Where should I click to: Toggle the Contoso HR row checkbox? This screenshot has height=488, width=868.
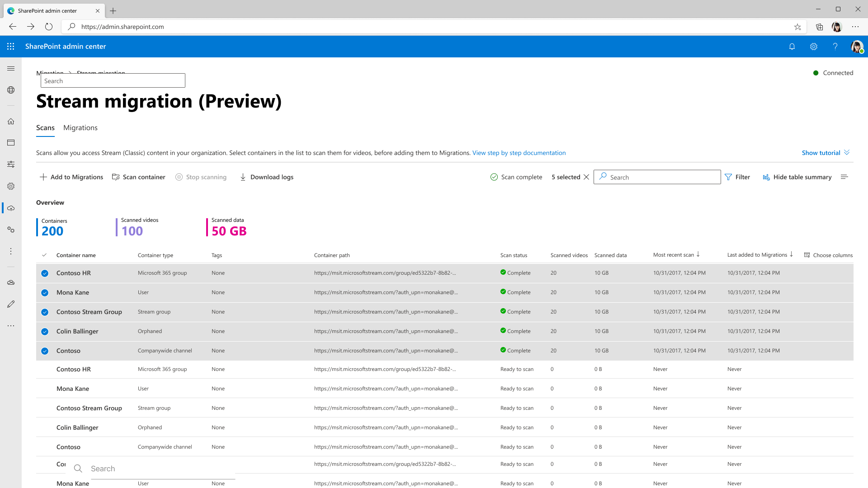(x=45, y=273)
